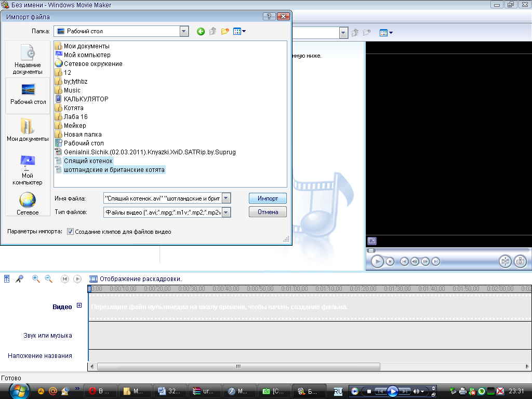
Task: Click the Отмена button
Action: point(268,212)
